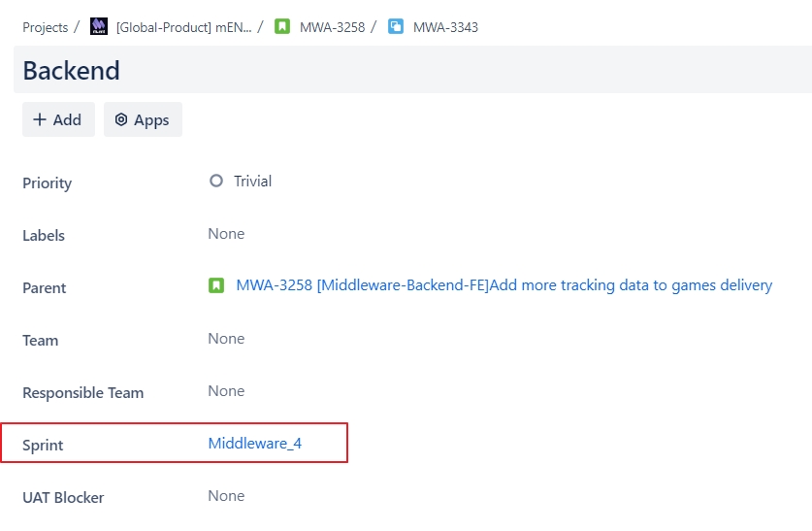Click the Team field label
The width and height of the screenshot is (812, 531).
(x=41, y=341)
